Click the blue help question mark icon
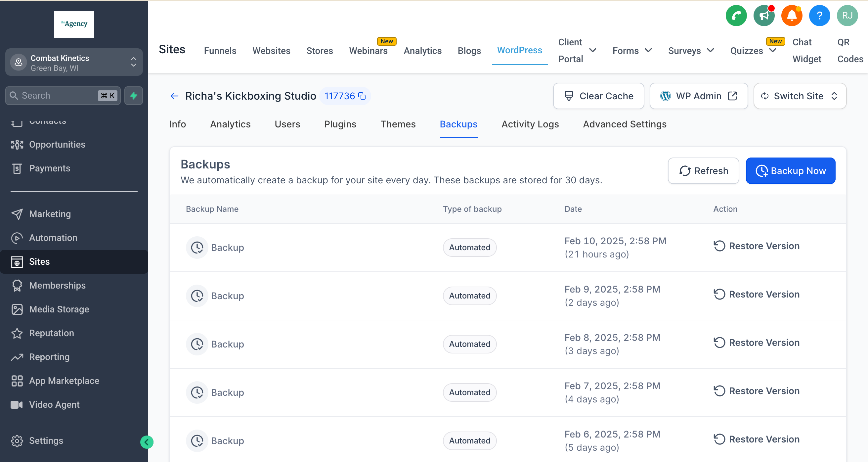The height and width of the screenshot is (462, 868). coord(819,16)
